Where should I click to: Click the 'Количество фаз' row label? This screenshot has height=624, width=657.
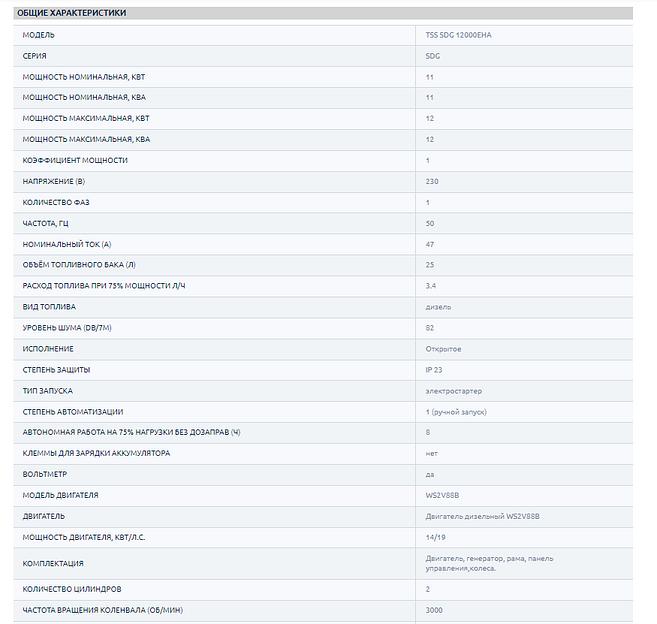pyautogui.click(x=56, y=202)
